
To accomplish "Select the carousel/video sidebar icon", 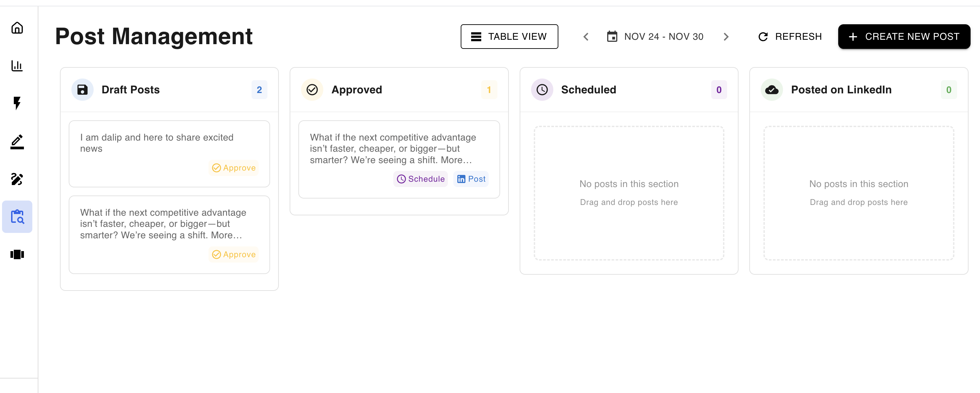I will tap(17, 254).
